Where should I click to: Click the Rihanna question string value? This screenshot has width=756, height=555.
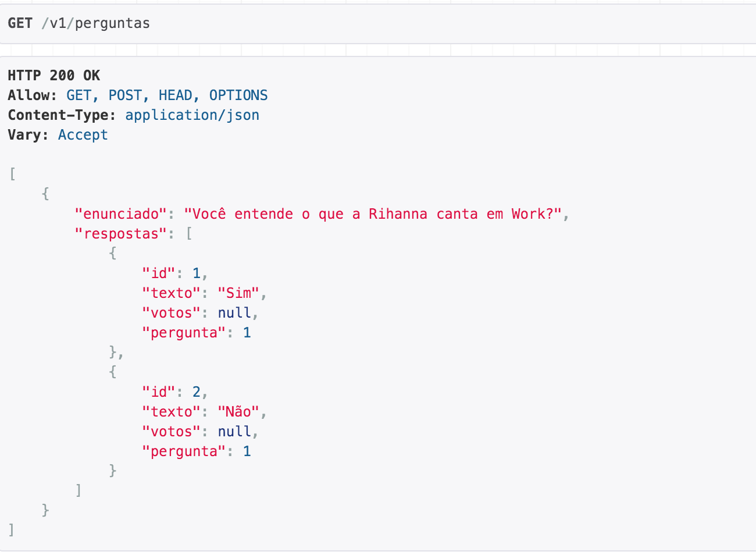[373, 214]
